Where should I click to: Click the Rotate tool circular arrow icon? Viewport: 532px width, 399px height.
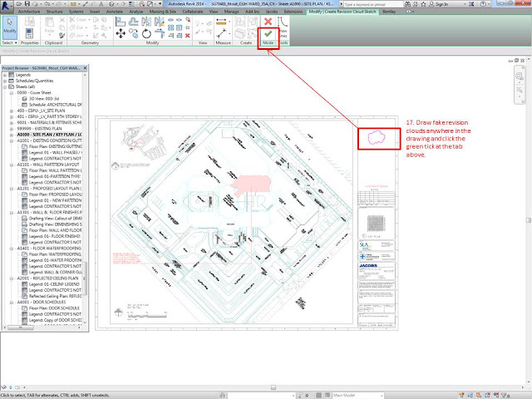[146, 33]
